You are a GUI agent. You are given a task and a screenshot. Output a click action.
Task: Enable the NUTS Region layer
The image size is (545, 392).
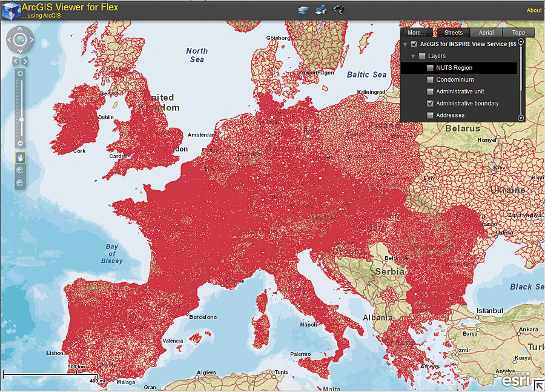click(431, 68)
